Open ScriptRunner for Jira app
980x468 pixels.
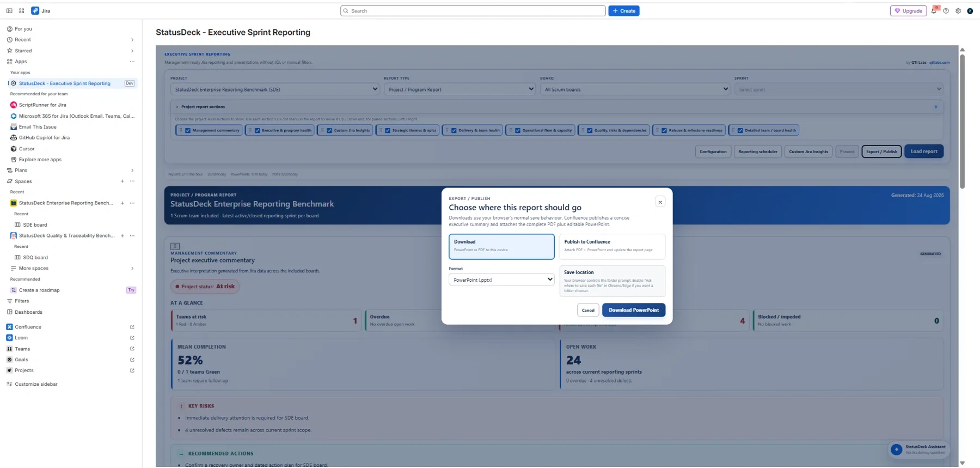pos(42,105)
